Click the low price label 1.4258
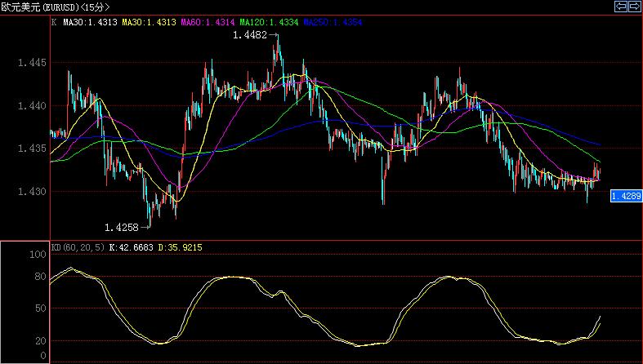 [122, 227]
